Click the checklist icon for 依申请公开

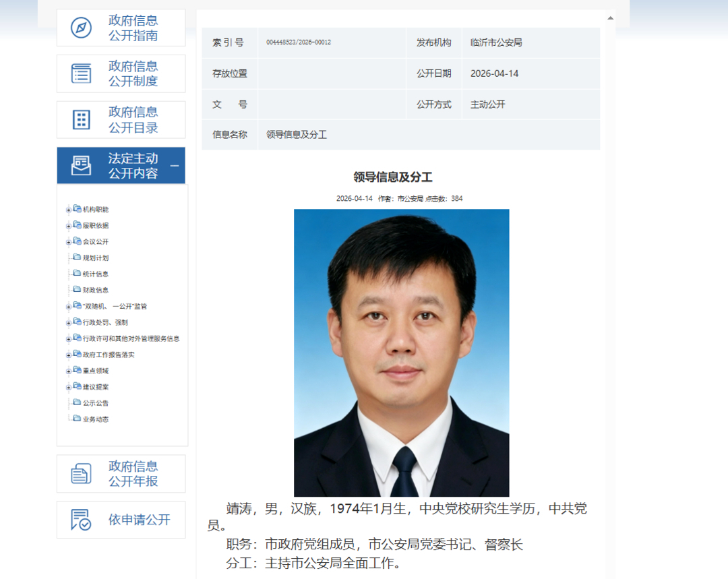[x=81, y=520]
